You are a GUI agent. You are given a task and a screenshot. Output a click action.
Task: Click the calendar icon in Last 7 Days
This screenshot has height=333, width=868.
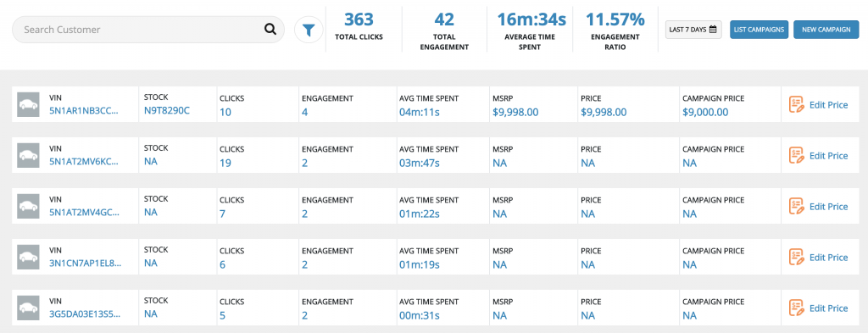pos(713,30)
